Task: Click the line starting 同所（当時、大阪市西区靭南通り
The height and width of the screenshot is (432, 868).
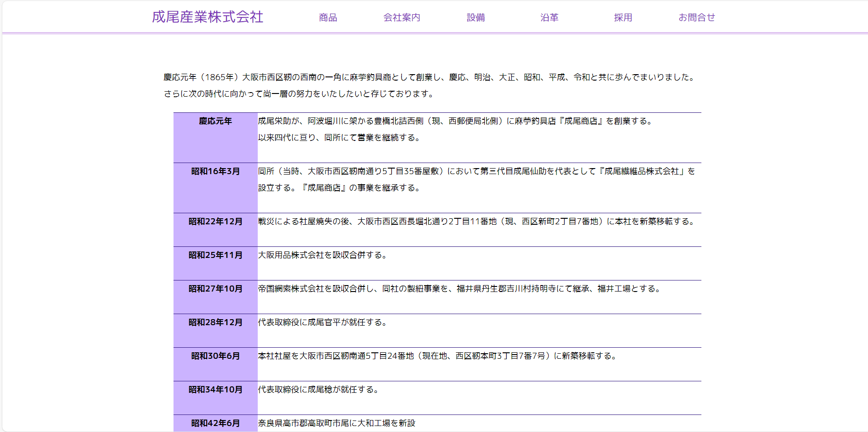Action: [x=477, y=171]
